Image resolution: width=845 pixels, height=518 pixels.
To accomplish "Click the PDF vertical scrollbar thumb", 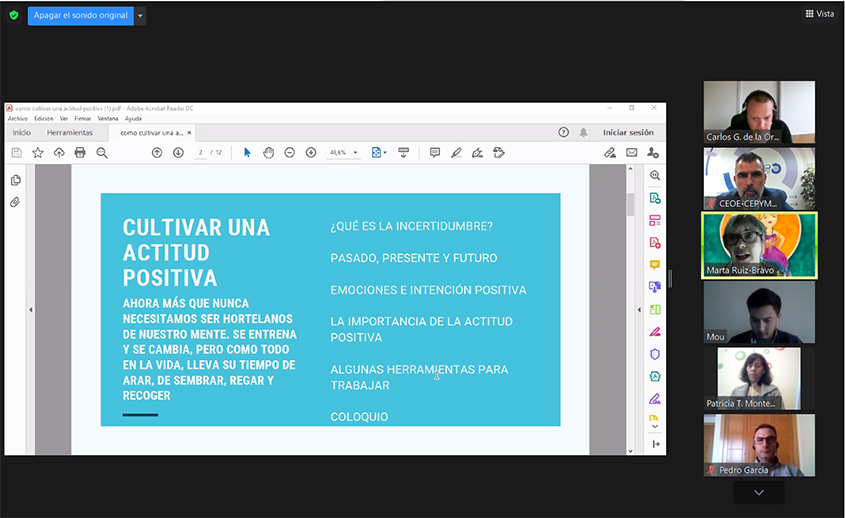I will click(630, 204).
